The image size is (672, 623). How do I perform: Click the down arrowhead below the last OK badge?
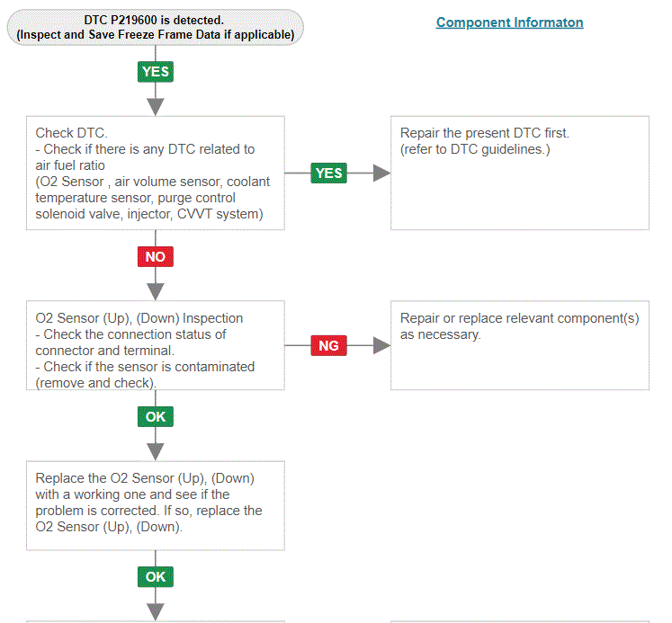click(x=156, y=612)
